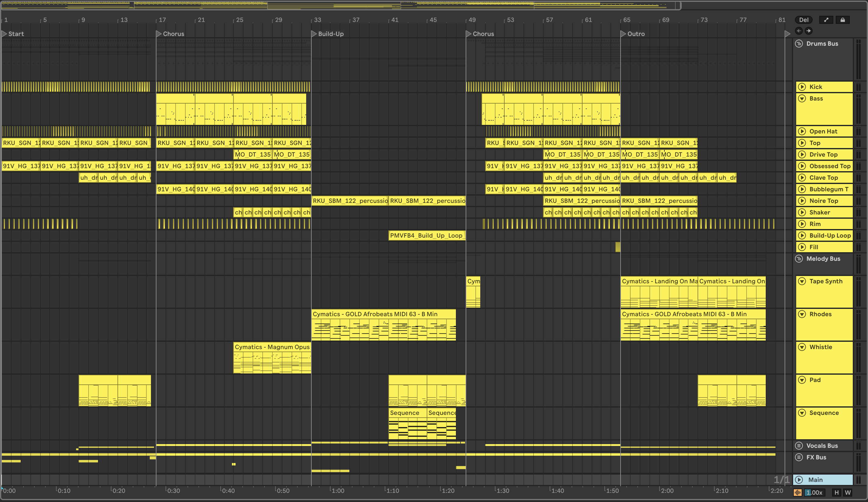The height and width of the screenshot is (502, 868).
Task: Fold the Melody Bus group
Action: tap(799, 259)
